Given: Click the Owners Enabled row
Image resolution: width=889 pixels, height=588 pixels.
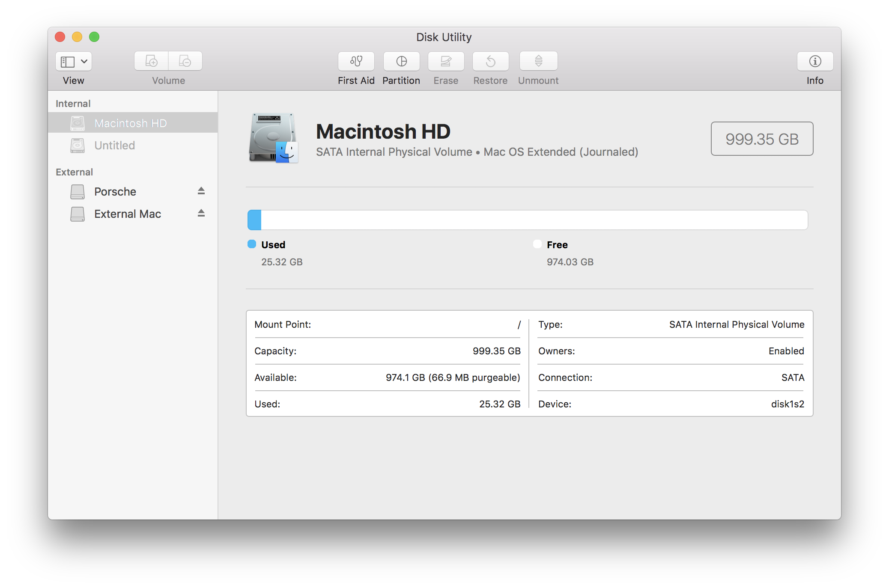Looking at the screenshot, I should coord(671,351).
